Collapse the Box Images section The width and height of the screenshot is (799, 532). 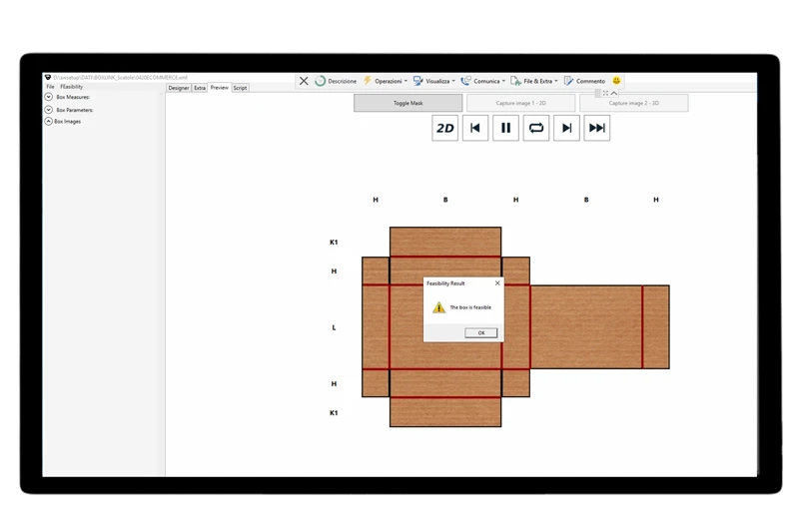click(x=48, y=121)
